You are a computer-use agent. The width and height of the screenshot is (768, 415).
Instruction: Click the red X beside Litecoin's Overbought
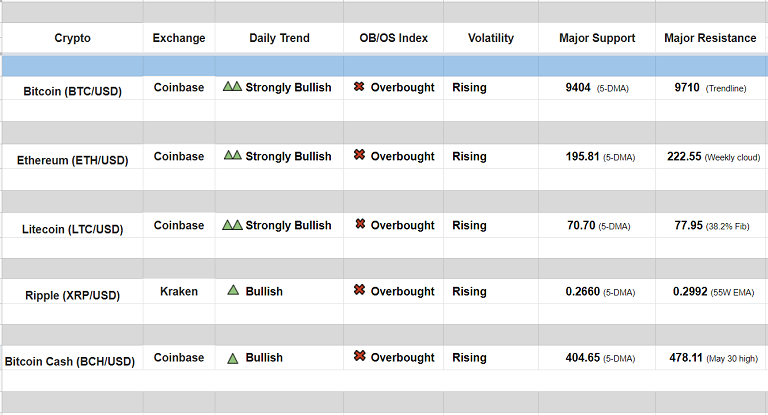359,225
